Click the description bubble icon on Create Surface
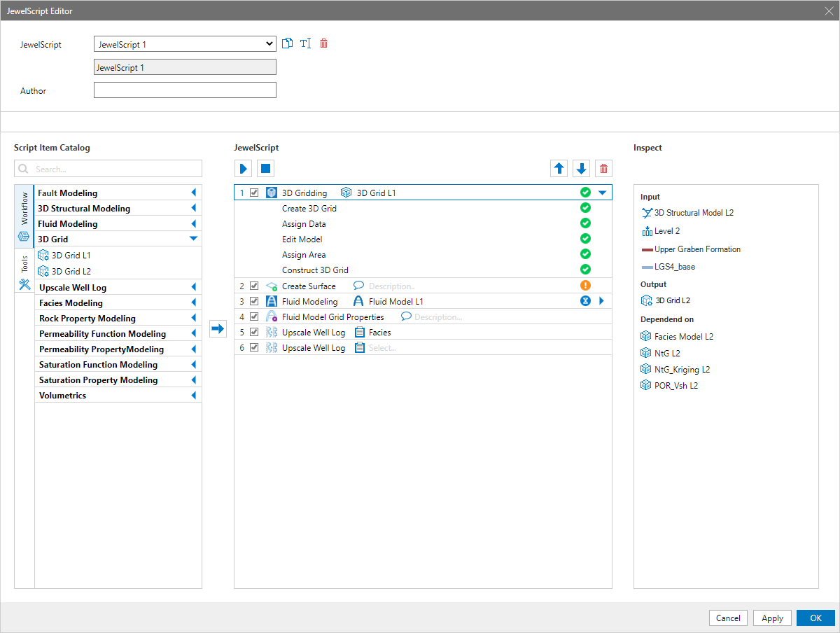The height and width of the screenshot is (633, 840). 358,286
